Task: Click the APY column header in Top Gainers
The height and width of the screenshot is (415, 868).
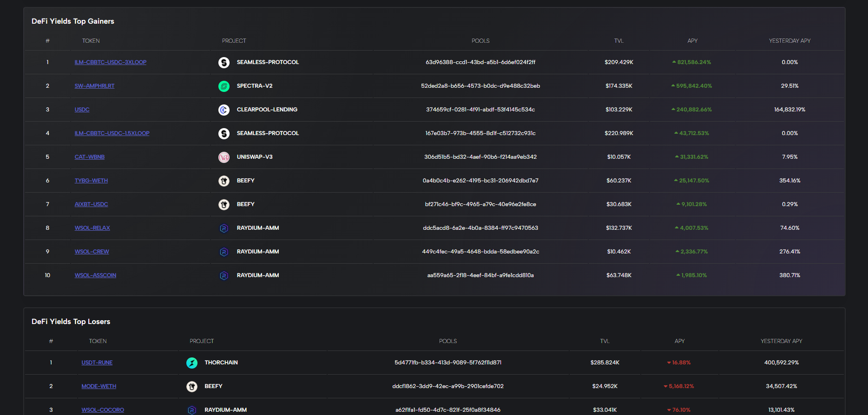Action: (692, 41)
